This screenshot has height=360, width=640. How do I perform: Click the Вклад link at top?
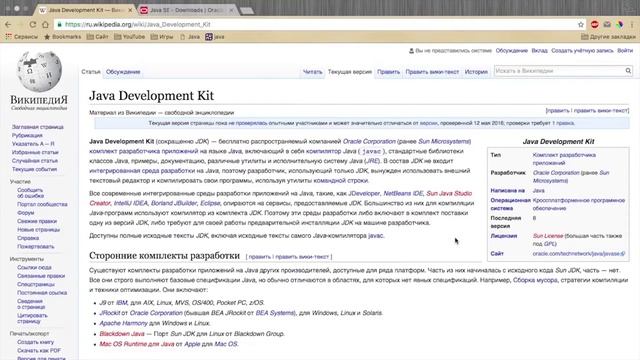click(x=539, y=51)
